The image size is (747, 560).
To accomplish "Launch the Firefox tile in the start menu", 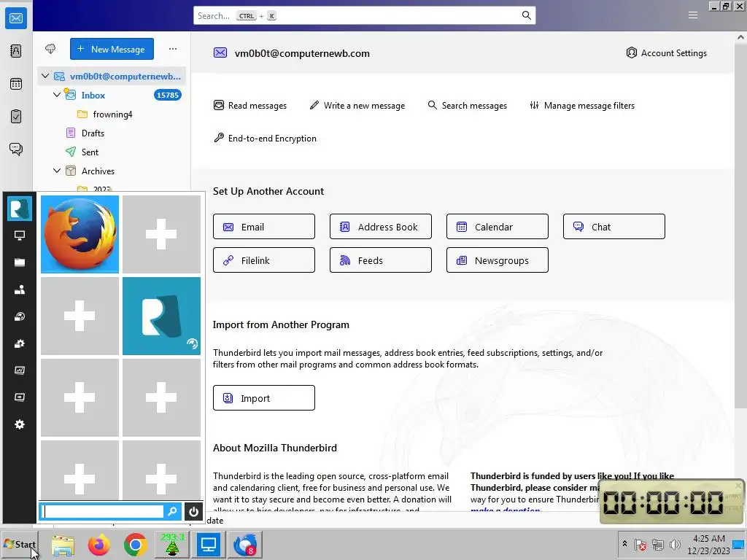I will pos(80,234).
